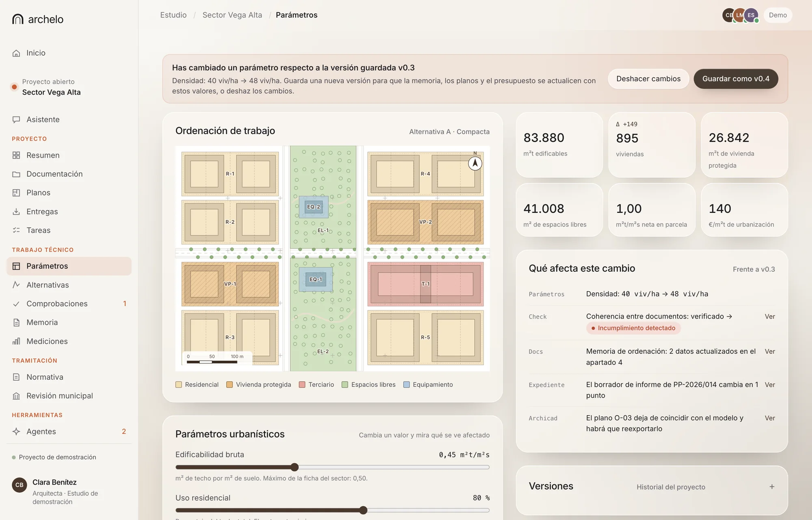812x520 pixels.
Task: Click the Entregas download icon
Action: coord(16,212)
